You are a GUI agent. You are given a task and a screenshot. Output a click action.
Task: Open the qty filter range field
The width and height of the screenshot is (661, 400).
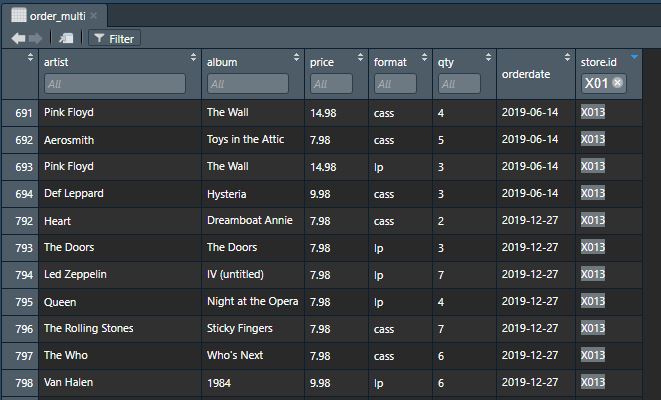click(x=459, y=84)
